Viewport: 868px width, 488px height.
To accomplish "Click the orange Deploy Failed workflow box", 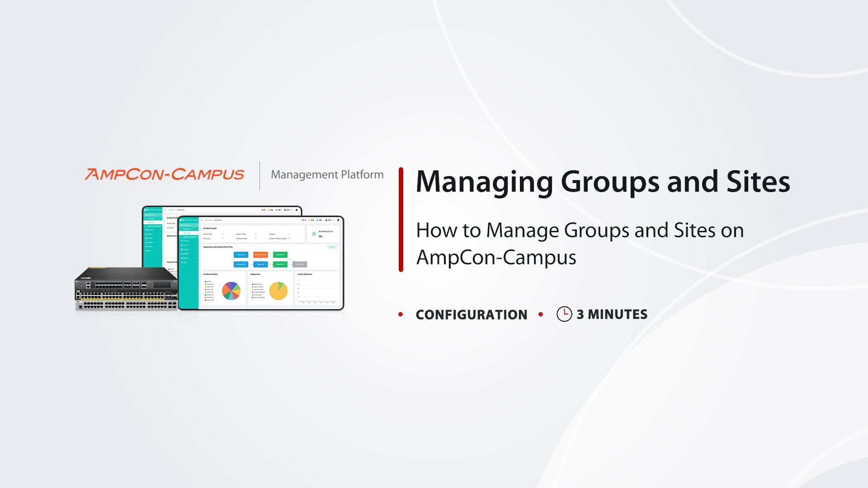I will (x=260, y=255).
